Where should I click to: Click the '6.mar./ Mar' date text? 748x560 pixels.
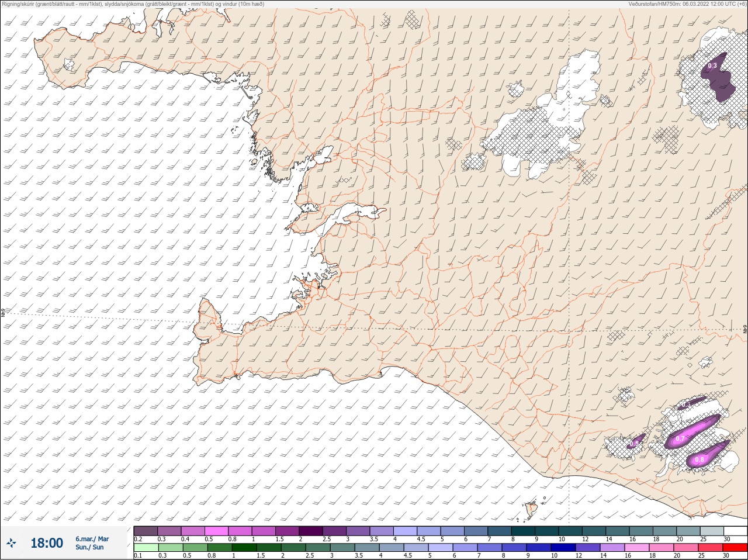tap(92, 539)
